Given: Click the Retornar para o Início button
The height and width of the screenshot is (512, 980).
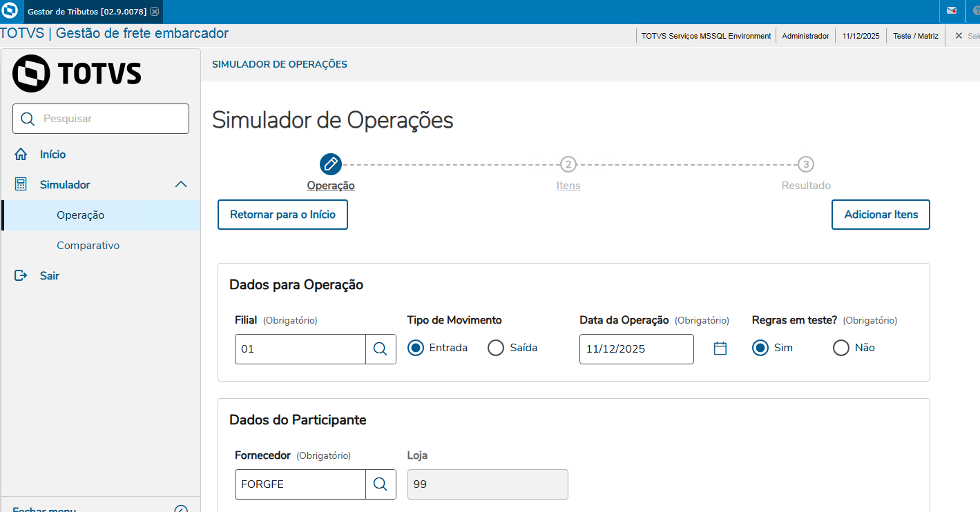Looking at the screenshot, I should click(283, 215).
